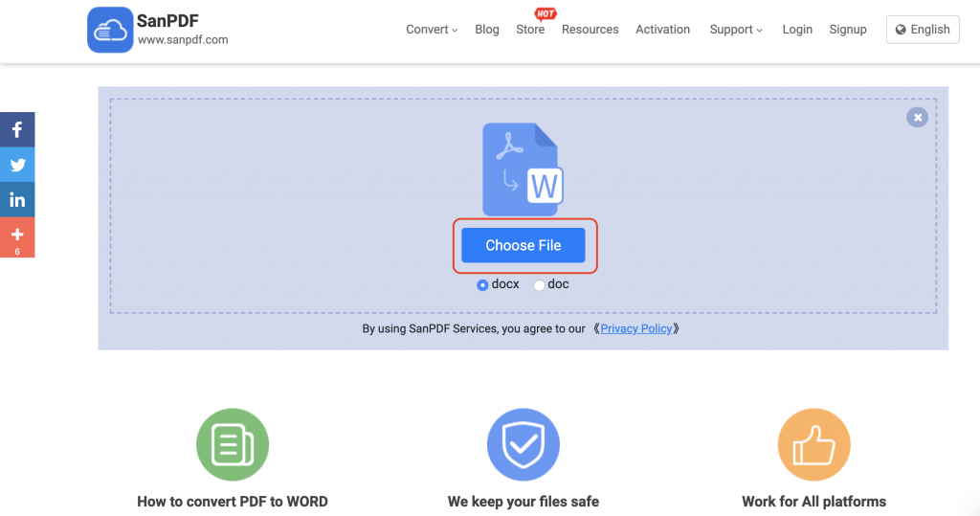Expand the Support dropdown menu
Viewport: 980px width, 516px height.
(736, 30)
